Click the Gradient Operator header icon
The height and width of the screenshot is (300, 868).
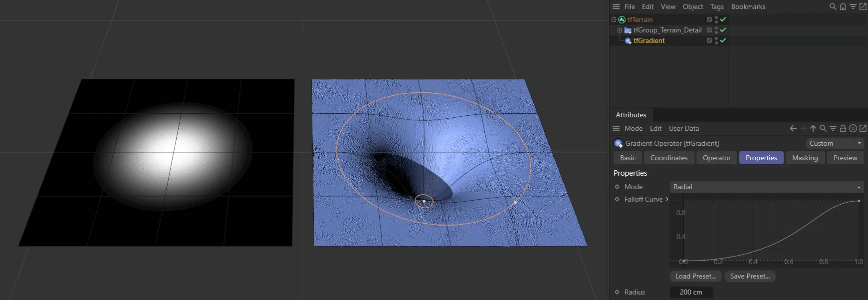pyautogui.click(x=619, y=143)
